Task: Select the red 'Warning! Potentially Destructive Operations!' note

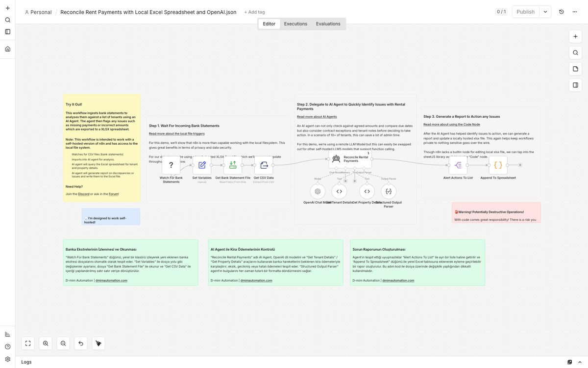Action: (x=496, y=212)
